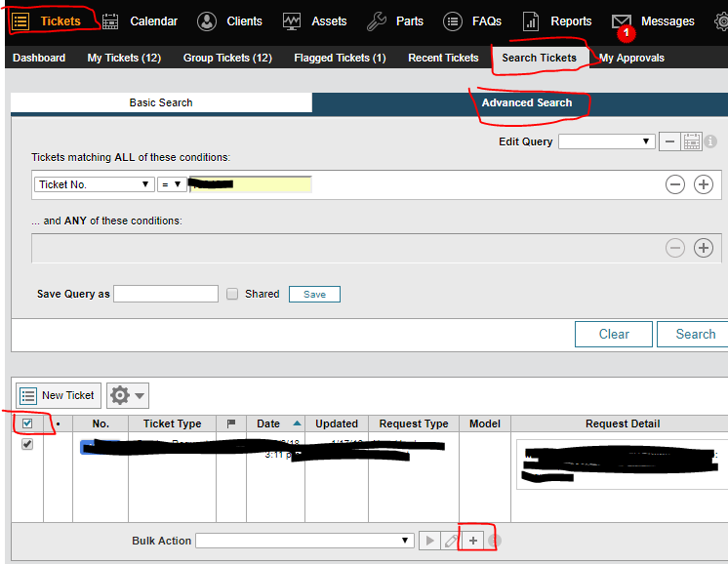The image size is (728, 564).
Task: Select the Search Tickets tab
Action: coord(539,58)
